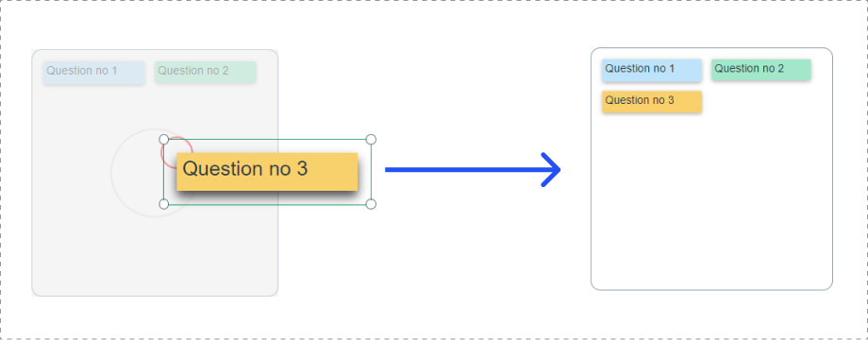Click the dashed outer canvas border
868x340 pixels.
click(x=434, y=1)
